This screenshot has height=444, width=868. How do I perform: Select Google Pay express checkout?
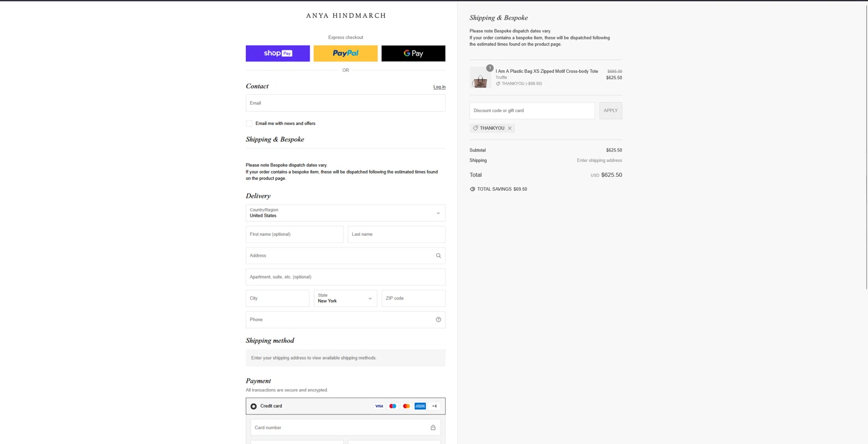(x=413, y=53)
